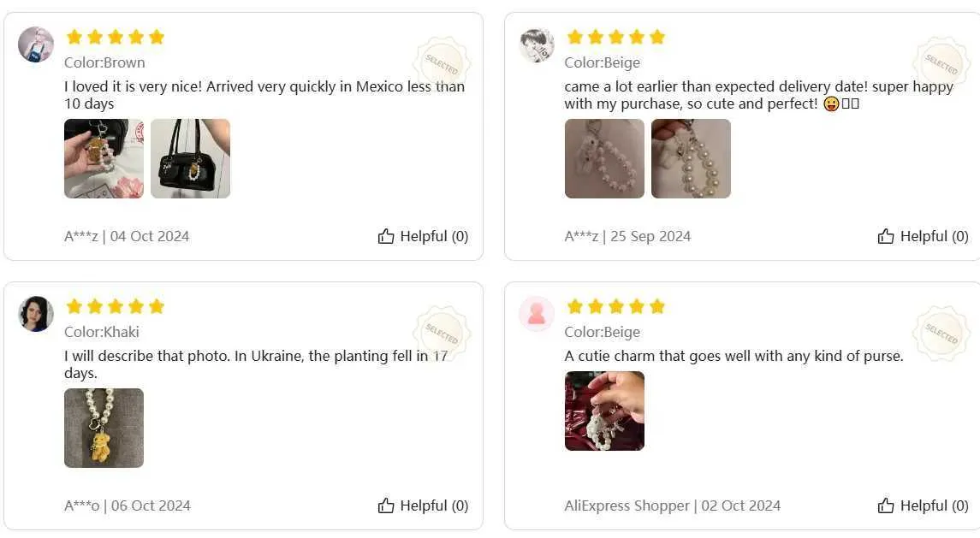This screenshot has height=538, width=980.
Task: Open photo of black handbag with charm
Action: point(191,159)
